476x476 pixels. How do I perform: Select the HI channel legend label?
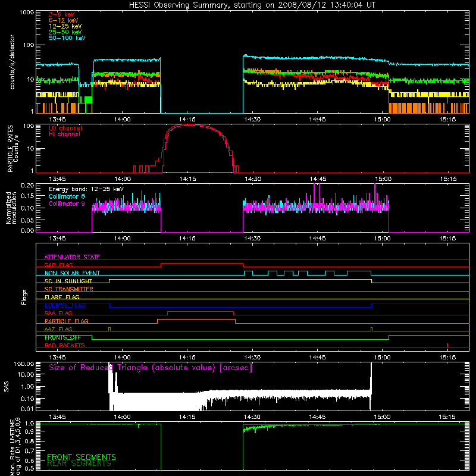[64, 134]
